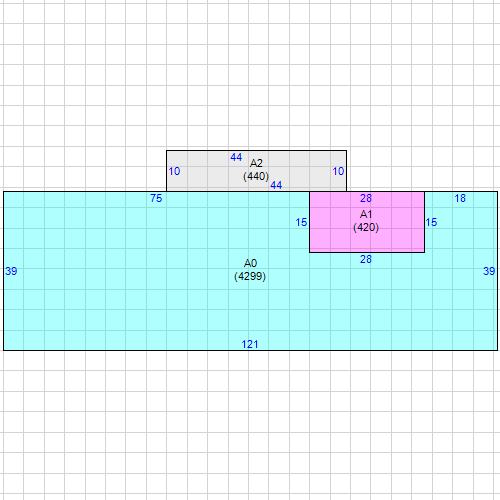Click the 75 dimension label on A0
The height and width of the screenshot is (500, 500).
coord(156,198)
